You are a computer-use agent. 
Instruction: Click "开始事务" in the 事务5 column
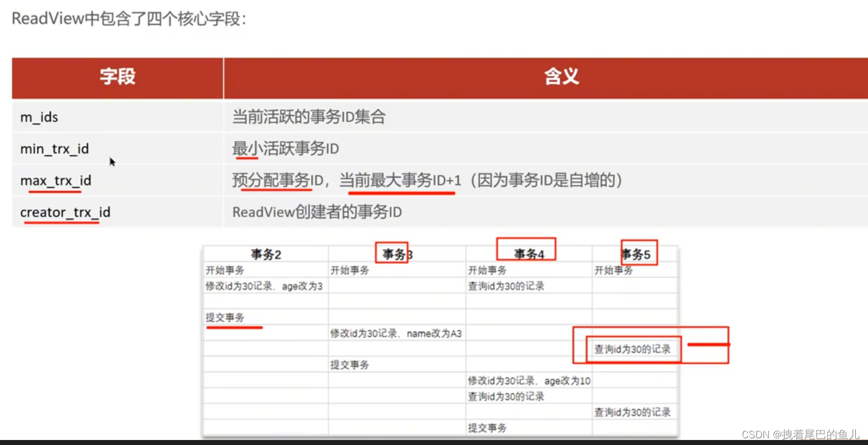[x=613, y=270]
